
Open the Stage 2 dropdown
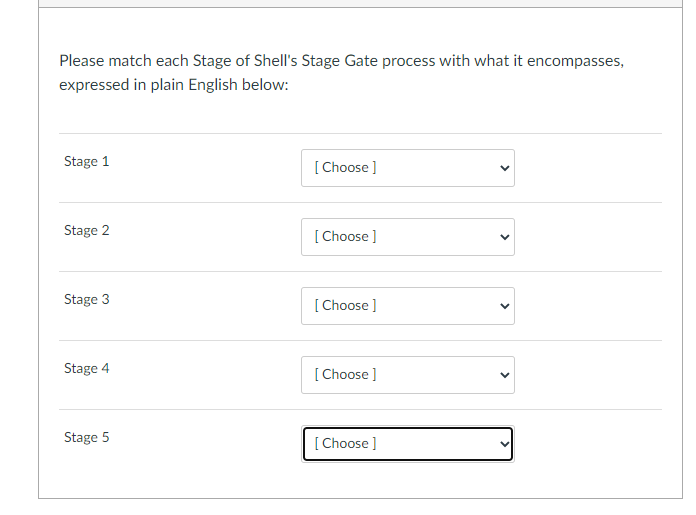(407, 237)
